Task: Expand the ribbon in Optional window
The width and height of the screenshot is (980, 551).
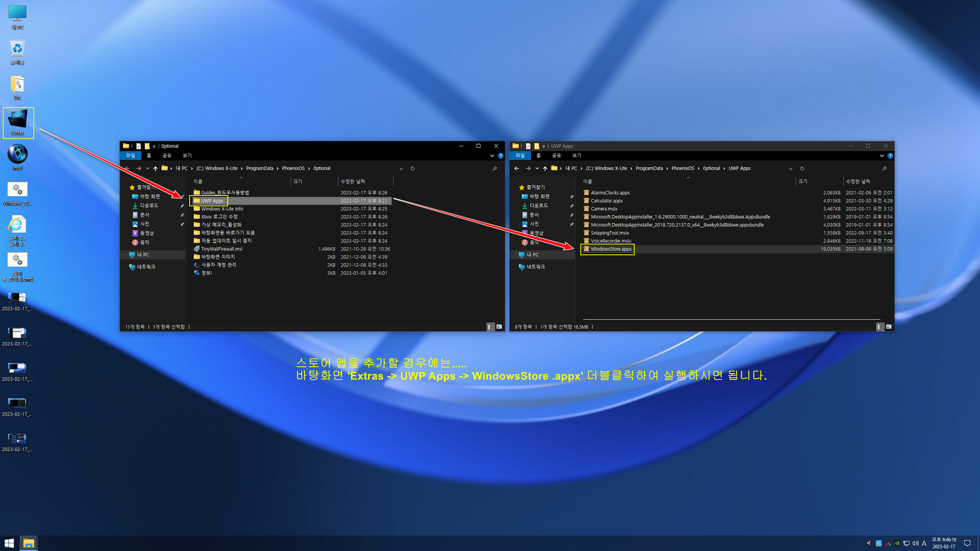Action: [x=492, y=156]
